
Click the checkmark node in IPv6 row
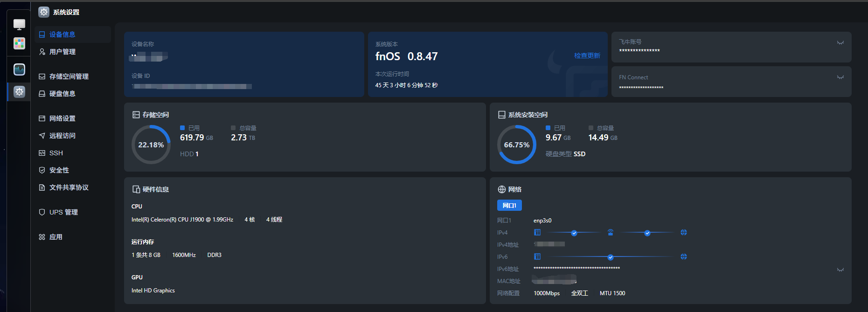click(x=611, y=257)
